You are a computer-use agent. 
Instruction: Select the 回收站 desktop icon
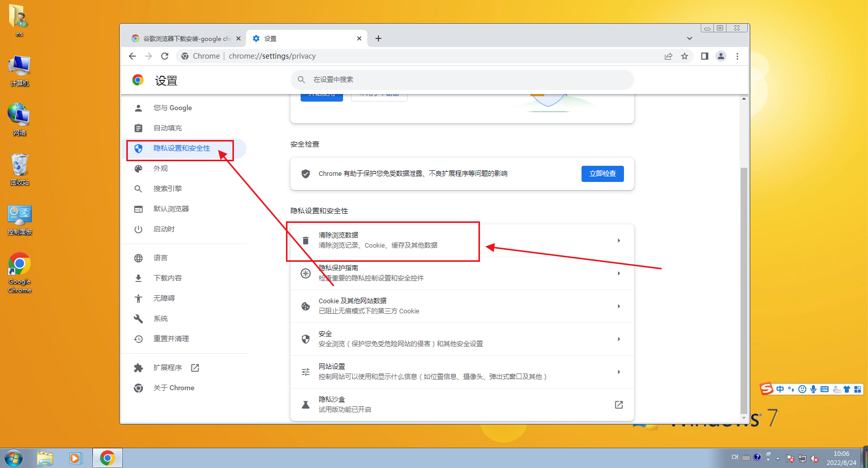coord(20,170)
